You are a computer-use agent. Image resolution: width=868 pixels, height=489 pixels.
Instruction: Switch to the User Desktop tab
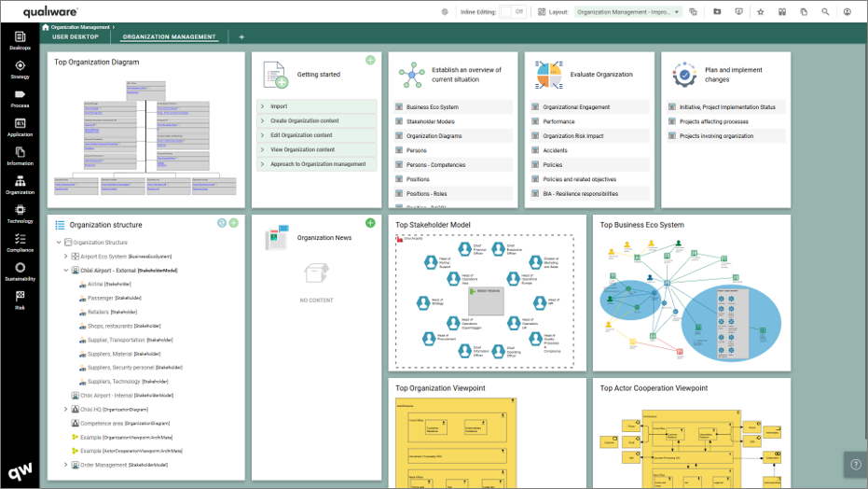[x=76, y=37]
